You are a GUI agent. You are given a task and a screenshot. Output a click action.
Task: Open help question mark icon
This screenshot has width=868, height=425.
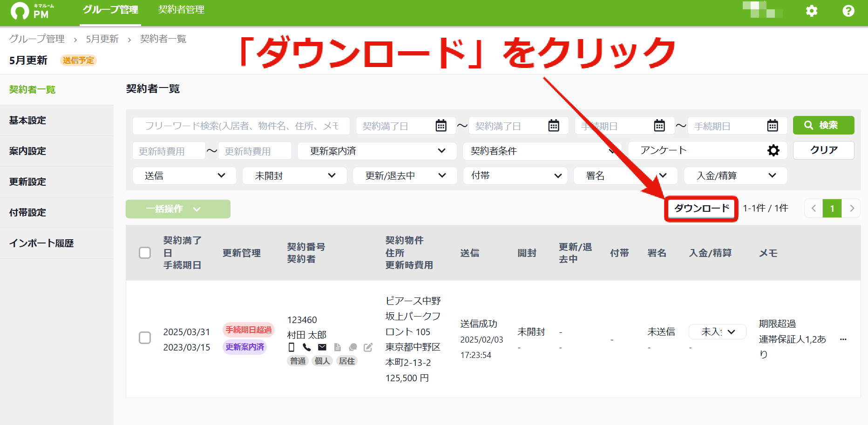(848, 11)
